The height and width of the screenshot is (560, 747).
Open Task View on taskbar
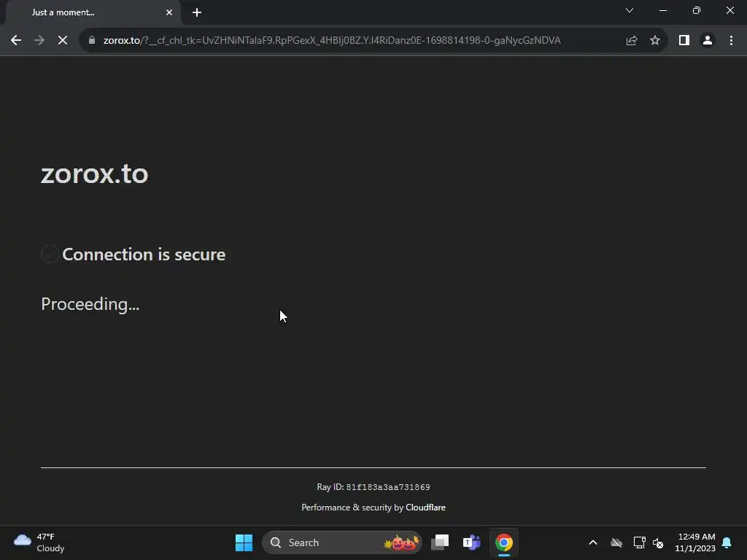(440, 542)
